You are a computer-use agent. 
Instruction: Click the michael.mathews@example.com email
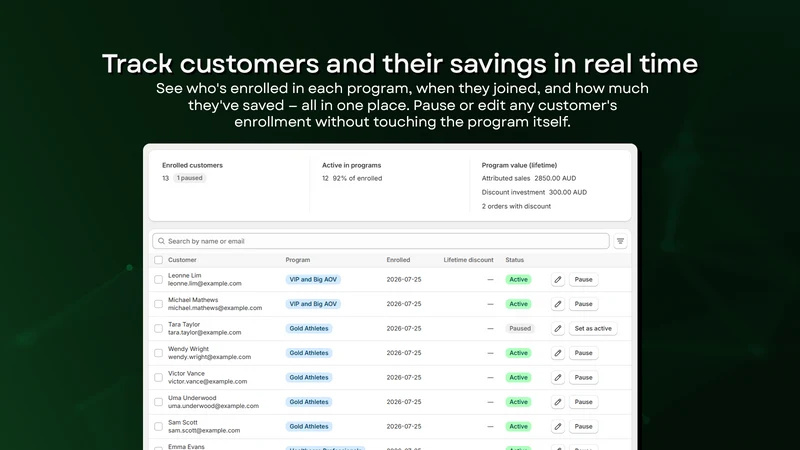(x=215, y=308)
